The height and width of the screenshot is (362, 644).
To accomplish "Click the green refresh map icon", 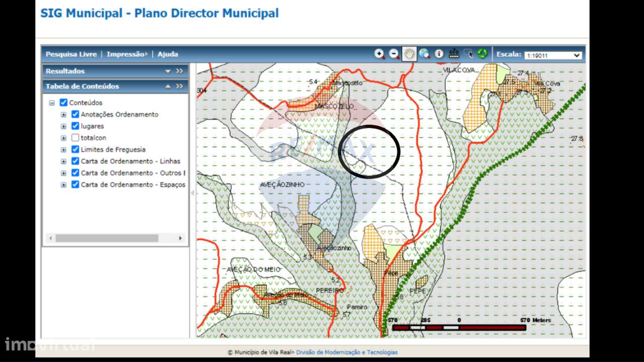I will (482, 54).
